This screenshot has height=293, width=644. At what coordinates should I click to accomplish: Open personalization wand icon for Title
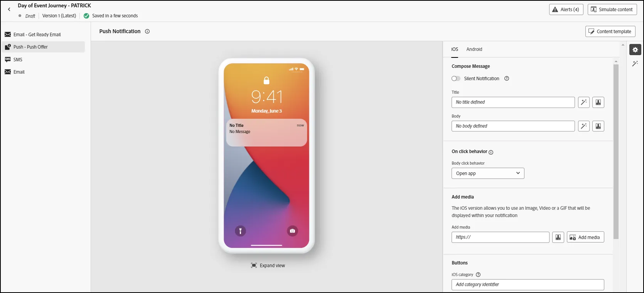pyautogui.click(x=584, y=102)
